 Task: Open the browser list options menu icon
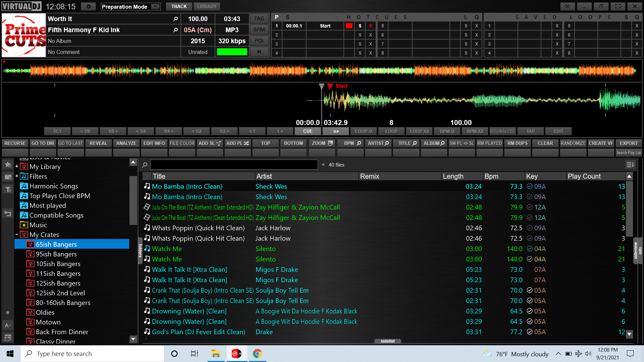630,165
